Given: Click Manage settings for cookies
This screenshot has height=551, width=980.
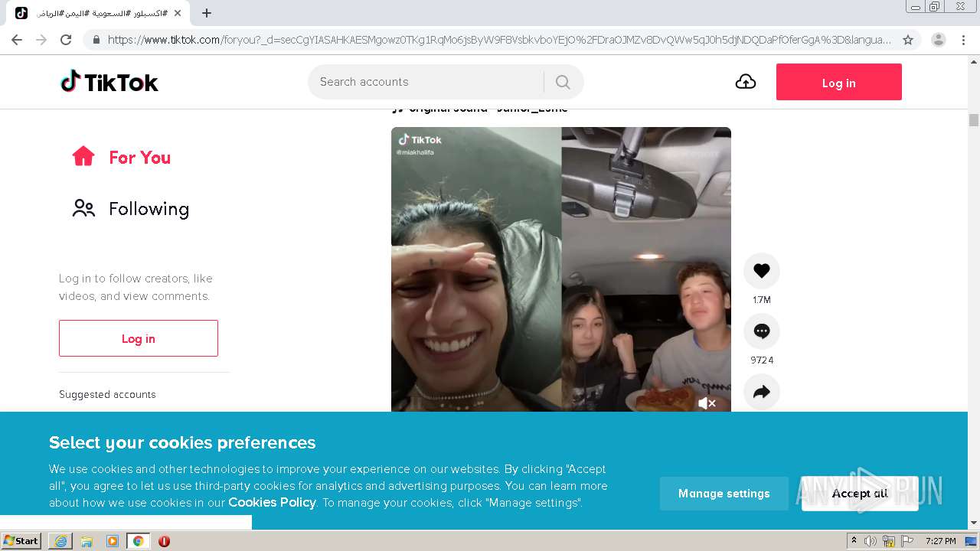Looking at the screenshot, I should (724, 494).
